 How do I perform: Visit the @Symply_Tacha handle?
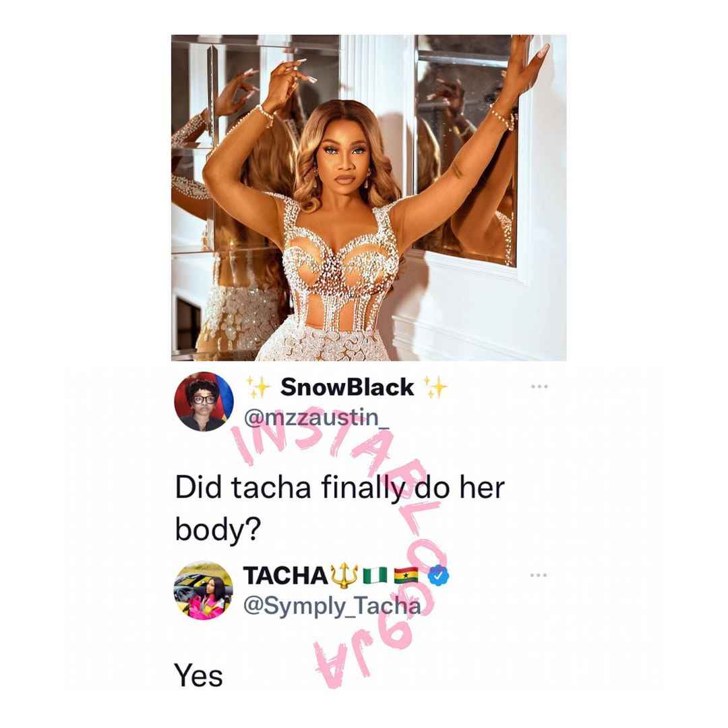click(x=332, y=606)
